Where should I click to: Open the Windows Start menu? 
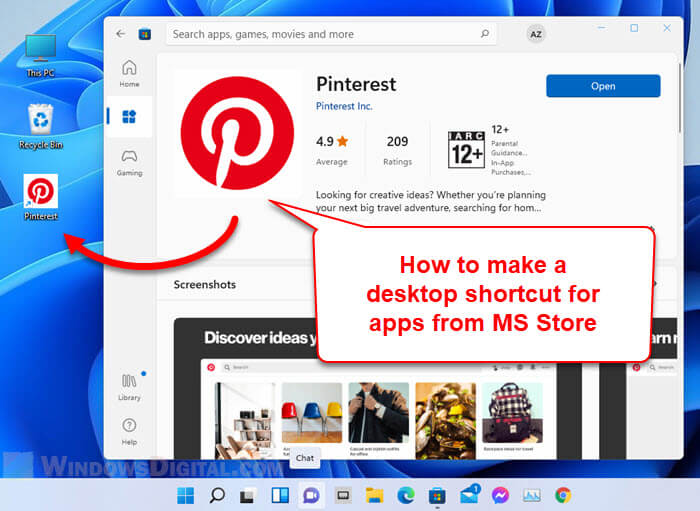pyautogui.click(x=186, y=495)
